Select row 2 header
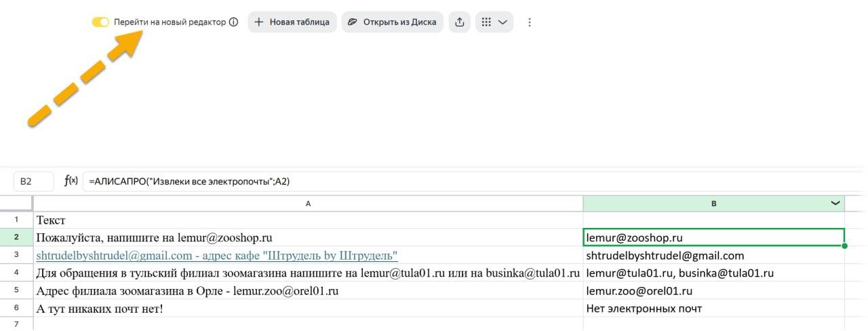This screenshot has width=868, height=331. click(16, 237)
